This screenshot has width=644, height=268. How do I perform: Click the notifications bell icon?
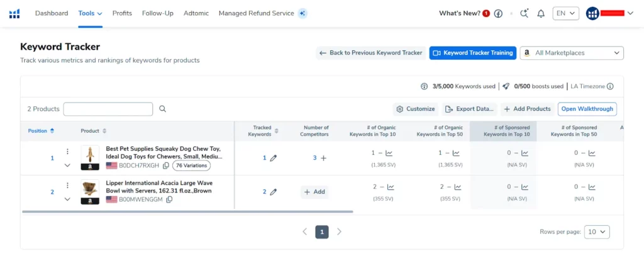[541, 13]
